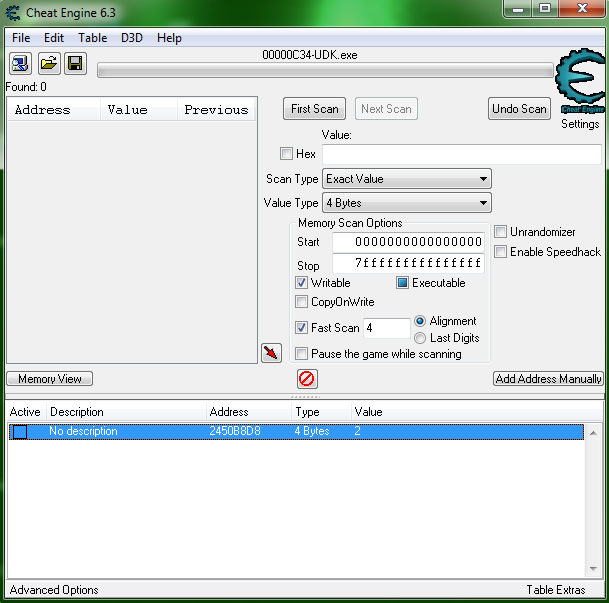Uncheck the Writable checkbox
609x603 pixels.
pyautogui.click(x=301, y=283)
